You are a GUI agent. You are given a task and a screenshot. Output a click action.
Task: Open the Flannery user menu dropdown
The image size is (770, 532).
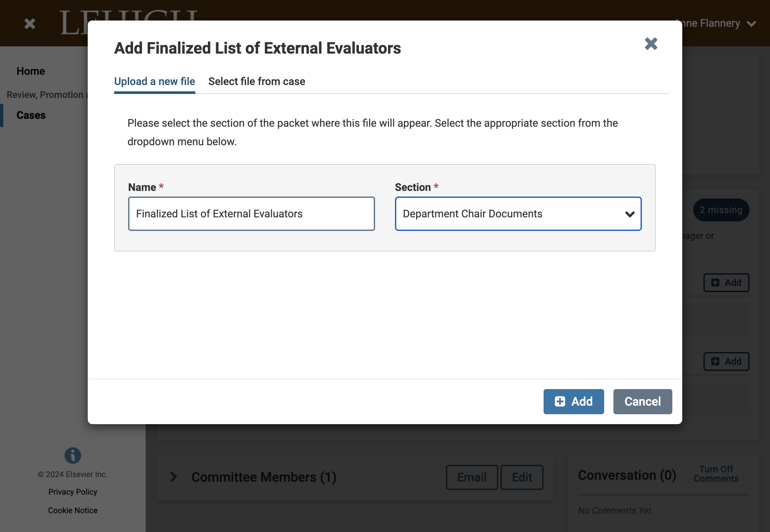716,23
